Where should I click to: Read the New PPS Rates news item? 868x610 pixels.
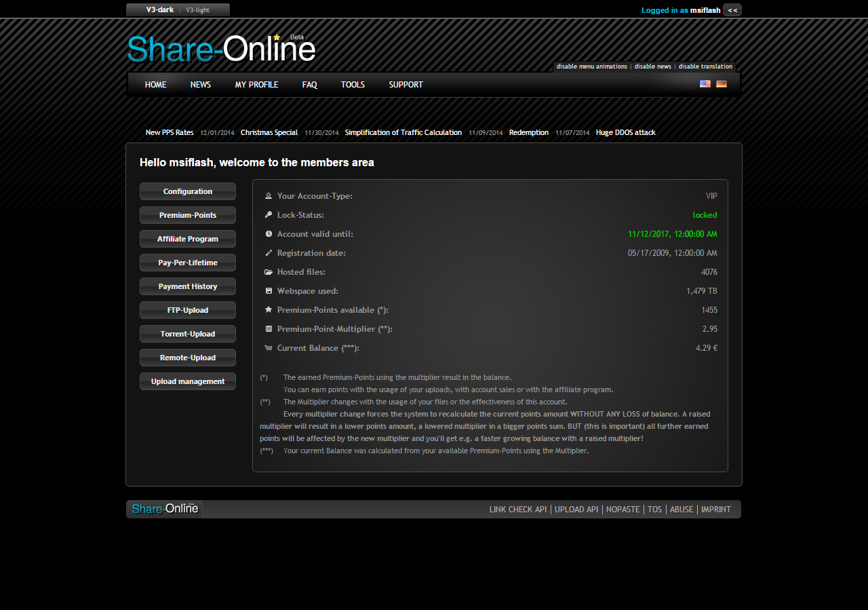pyautogui.click(x=170, y=132)
